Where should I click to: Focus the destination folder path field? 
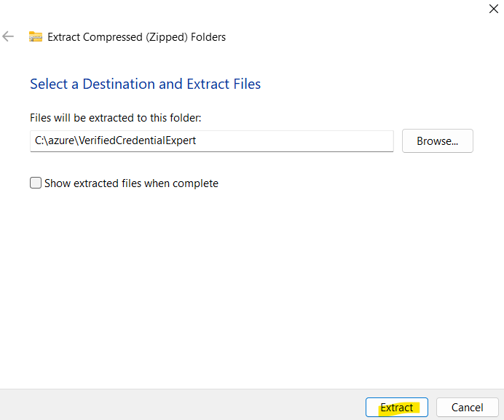(212, 140)
